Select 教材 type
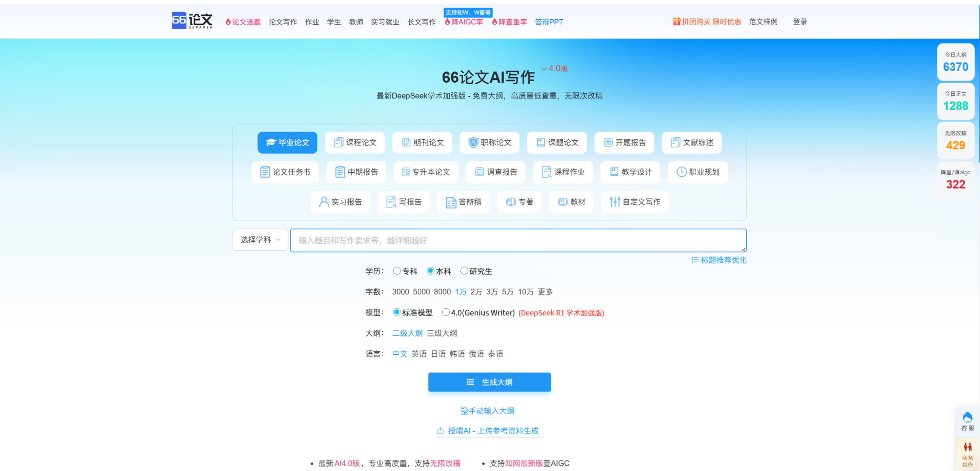The height and width of the screenshot is (471, 980). point(571,202)
